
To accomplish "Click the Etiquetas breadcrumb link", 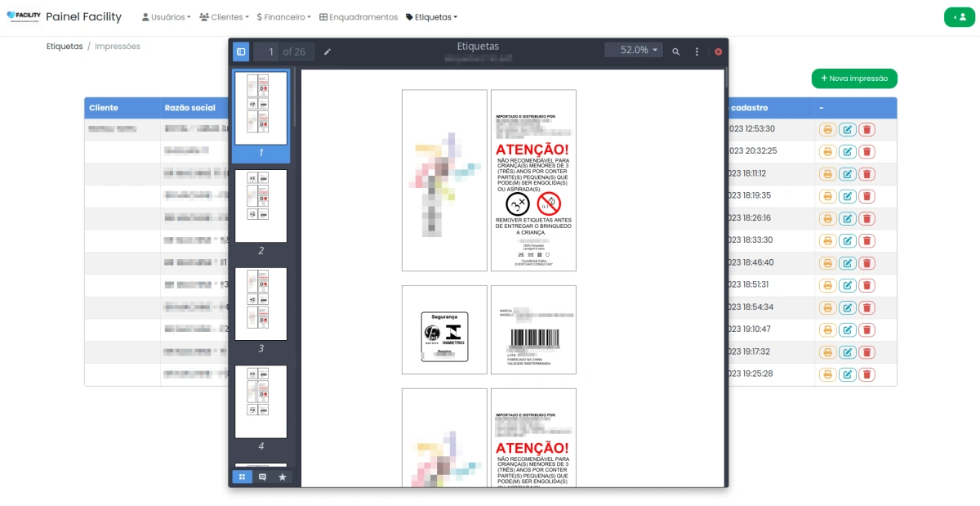I will [65, 47].
